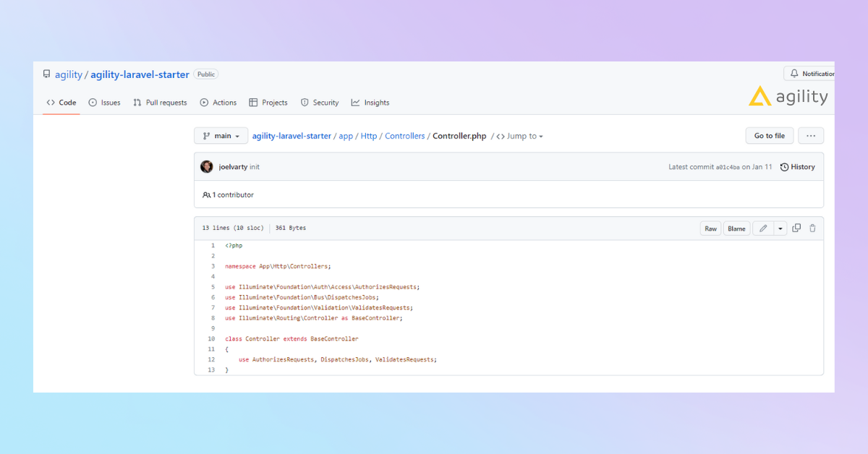Open the Controllers breadcrumb link

click(x=404, y=136)
